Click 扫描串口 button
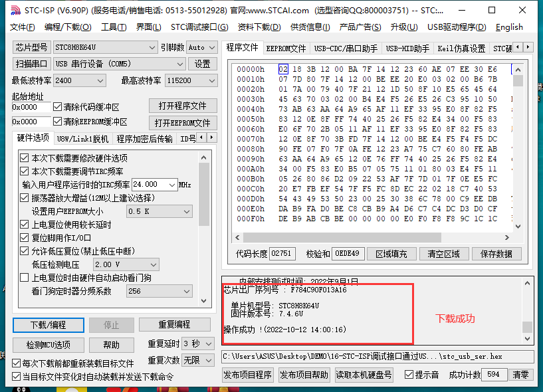543x392 pixels. 31,64
